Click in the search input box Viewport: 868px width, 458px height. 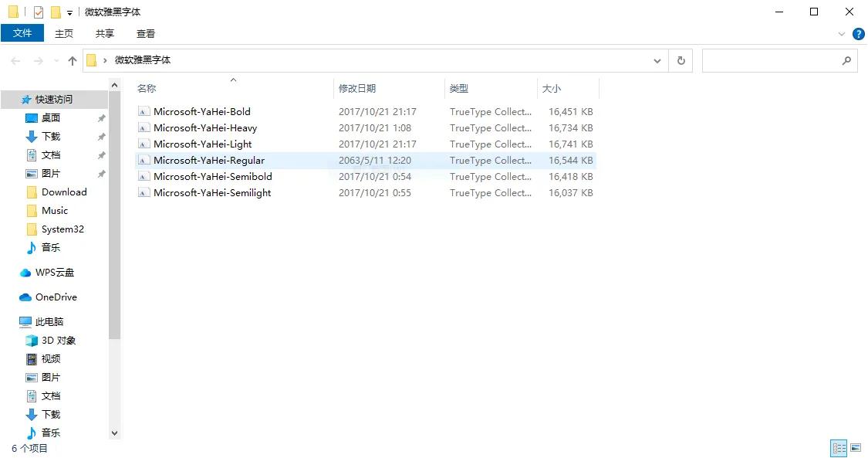(x=770, y=60)
